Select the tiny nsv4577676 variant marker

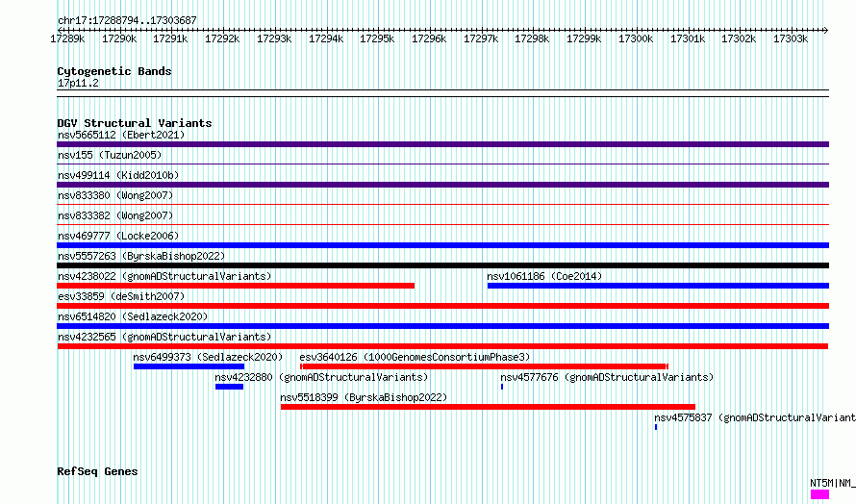502,387
